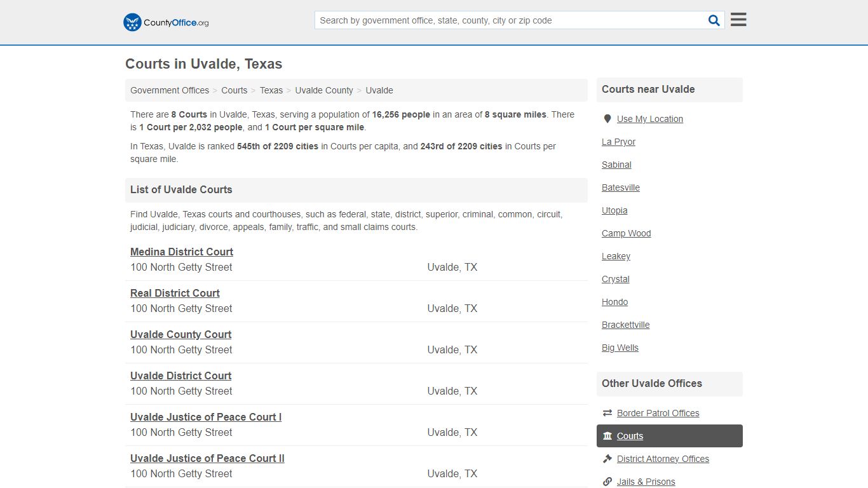Viewport: 868px width, 488px height.
Task: View courts near Brackettville
Action: [625, 325]
